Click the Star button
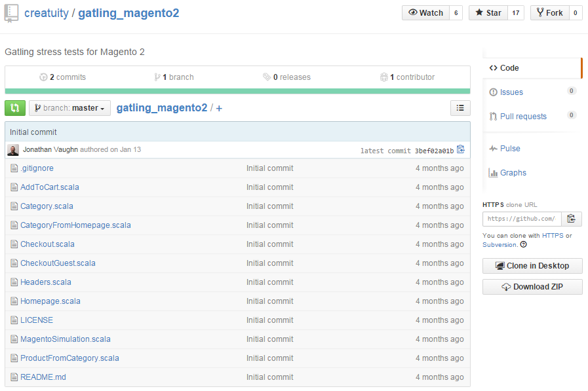Image resolution: width=588 pixels, height=391 pixels. tap(488, 13)
